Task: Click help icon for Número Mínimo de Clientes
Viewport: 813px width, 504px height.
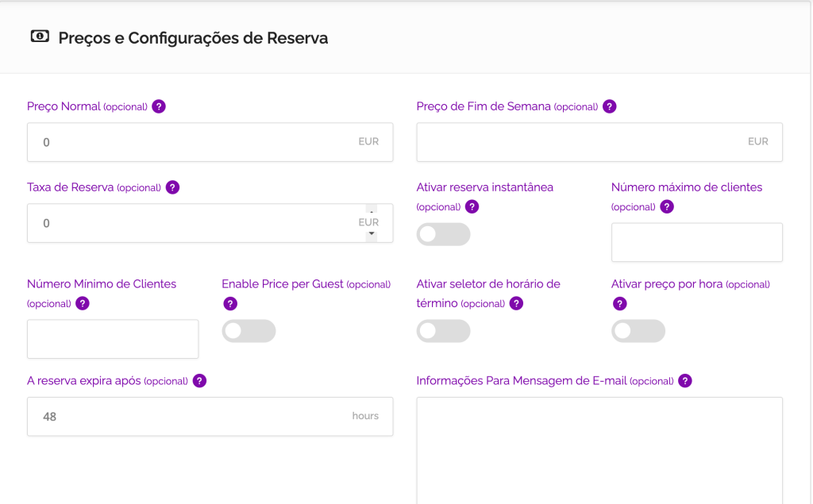Action: click(x=82, y=303)
